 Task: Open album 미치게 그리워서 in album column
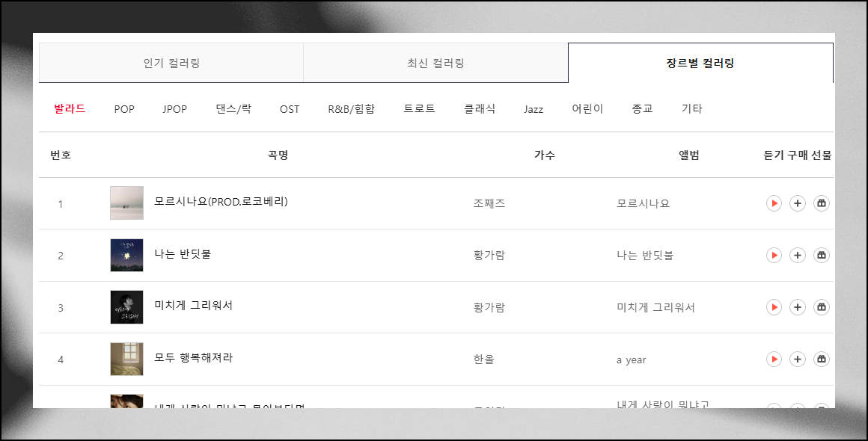coord(655,307)
